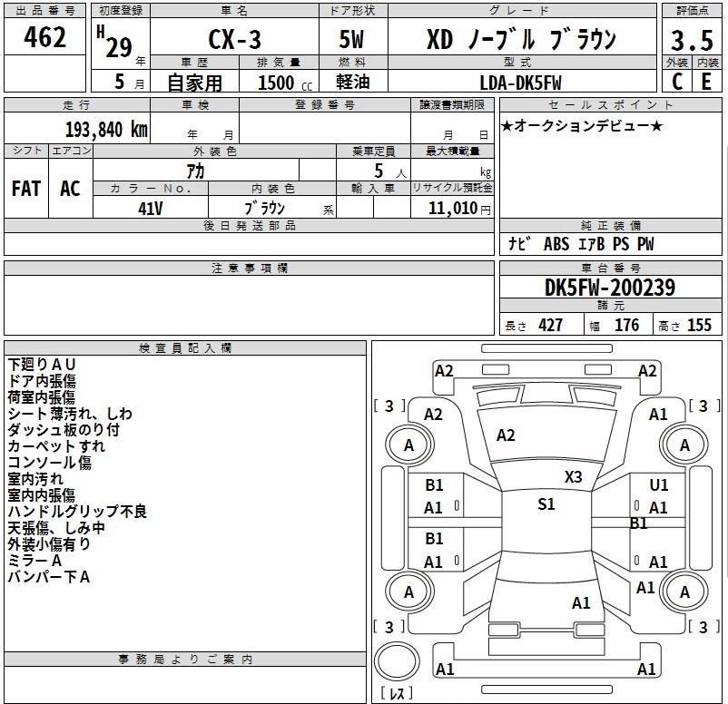This screenshot has height=704, width=728.
Task: Select the 出品番号 header
Action: point(45,11)
